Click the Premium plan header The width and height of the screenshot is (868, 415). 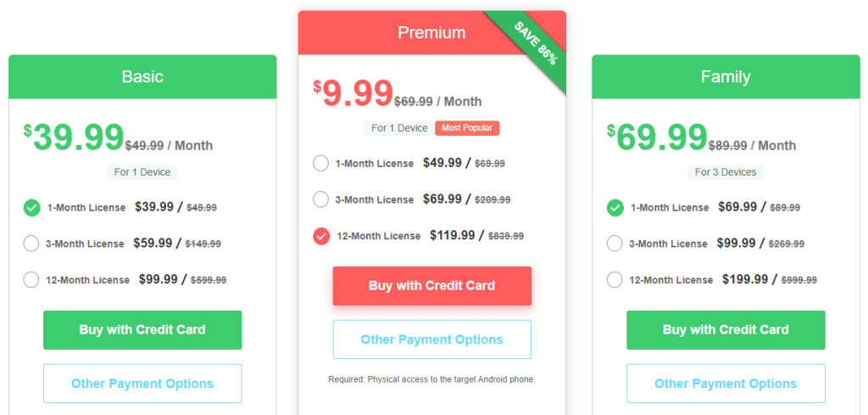click(431, 33)
